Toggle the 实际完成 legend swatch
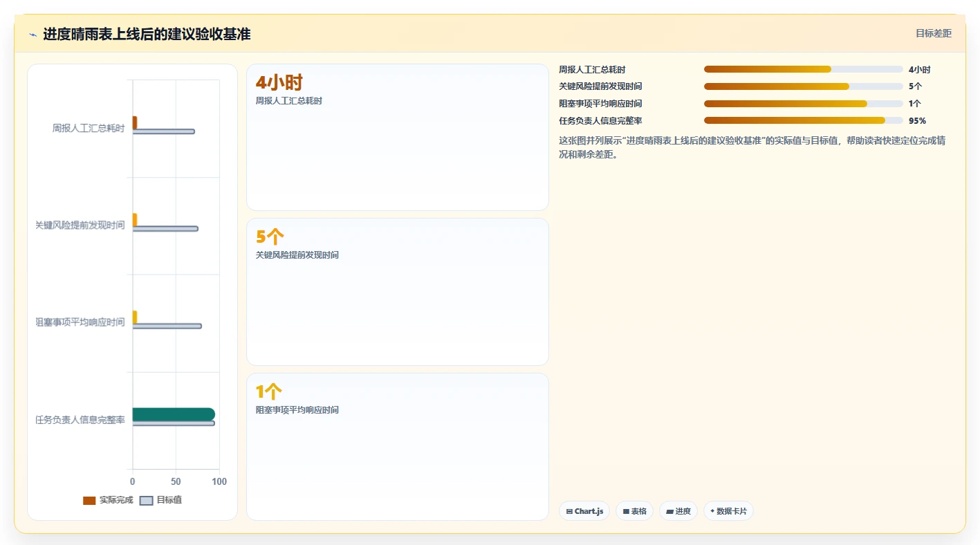The height and width of the screenshot is (545, 980). pyautogui.click(x=89, y=500)
